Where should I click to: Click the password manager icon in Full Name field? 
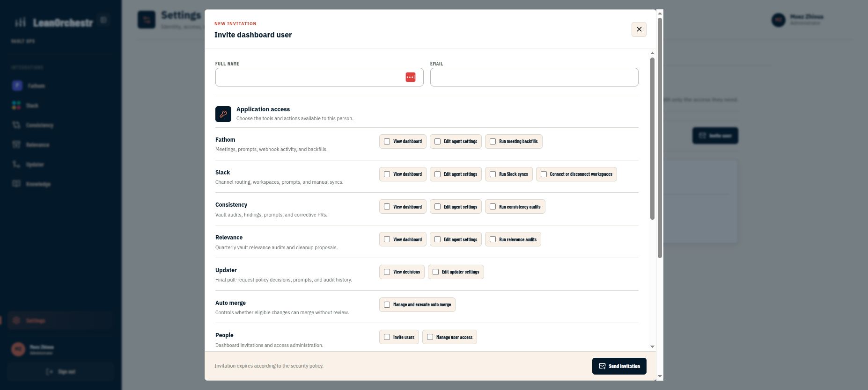click(x=411, y=77)
